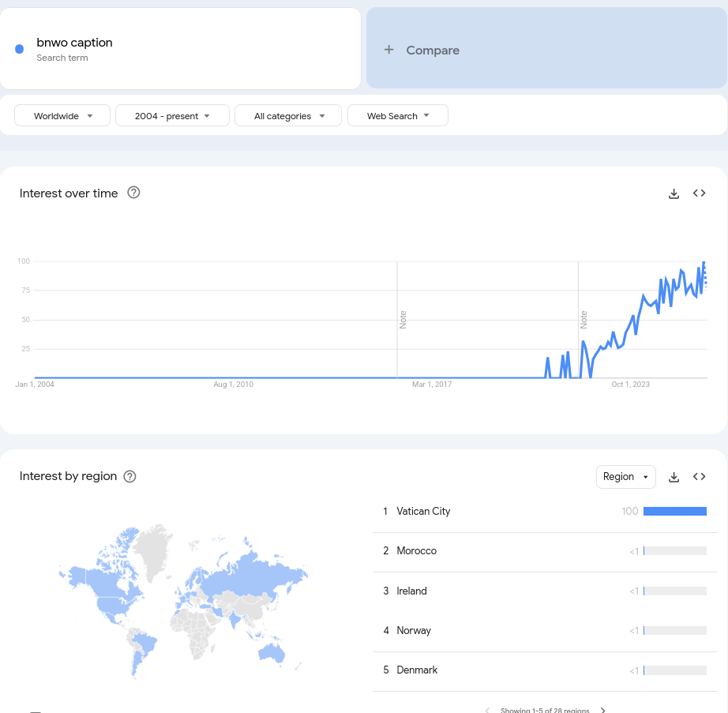Click the plus icon in Compare box

[388, 50]
